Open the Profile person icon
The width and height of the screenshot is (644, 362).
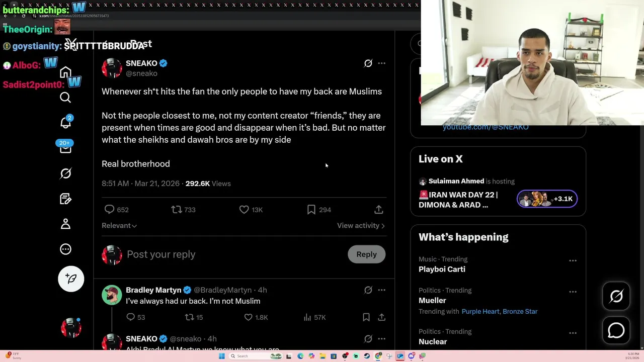[65, 224]
